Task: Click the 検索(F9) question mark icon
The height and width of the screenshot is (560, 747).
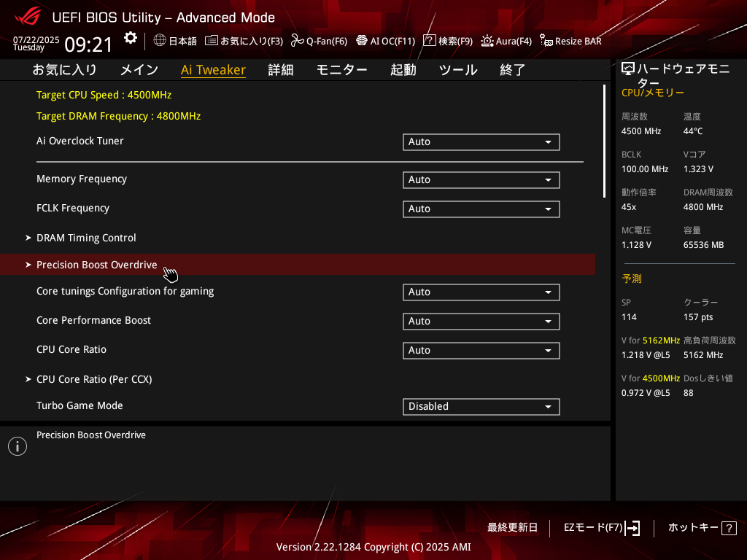Action: click(429, 41)
